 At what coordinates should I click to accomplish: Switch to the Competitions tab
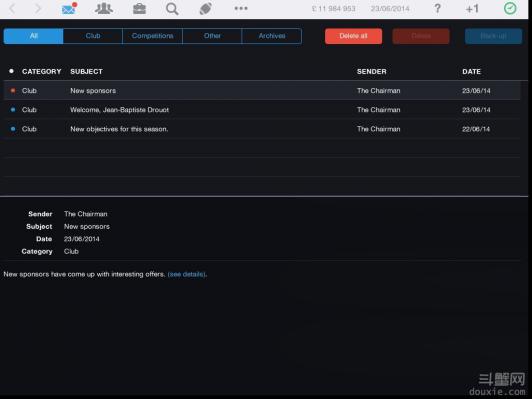pos(152,36)
